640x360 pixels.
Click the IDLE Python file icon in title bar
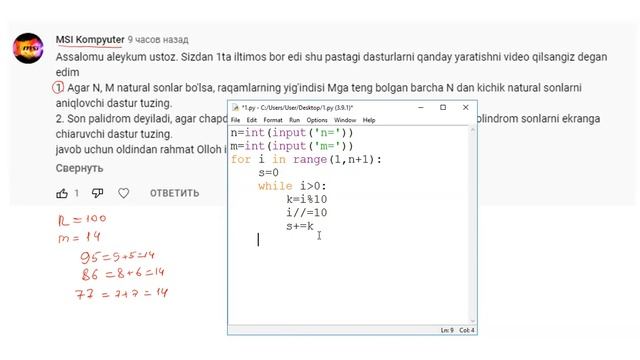point(235,108)
